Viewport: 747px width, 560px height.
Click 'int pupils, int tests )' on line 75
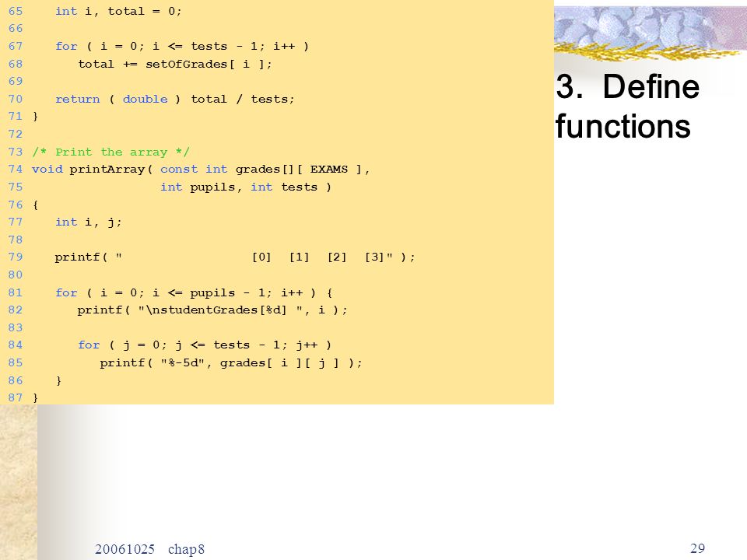coord(246,187)
